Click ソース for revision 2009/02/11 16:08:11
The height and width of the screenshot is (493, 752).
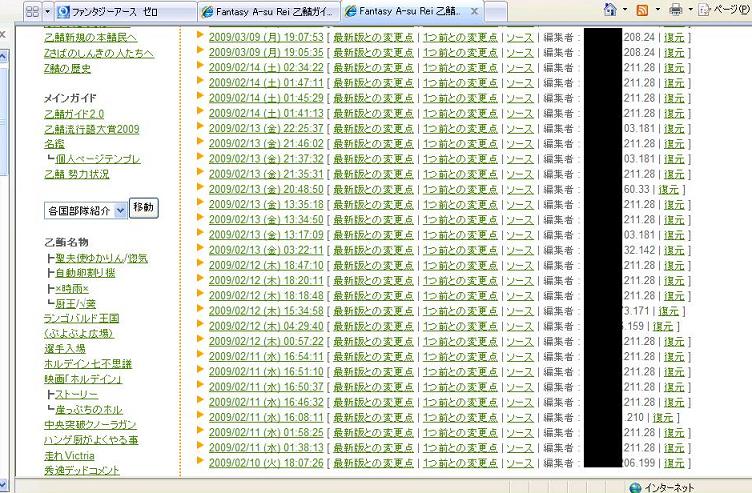pos(520,417)
